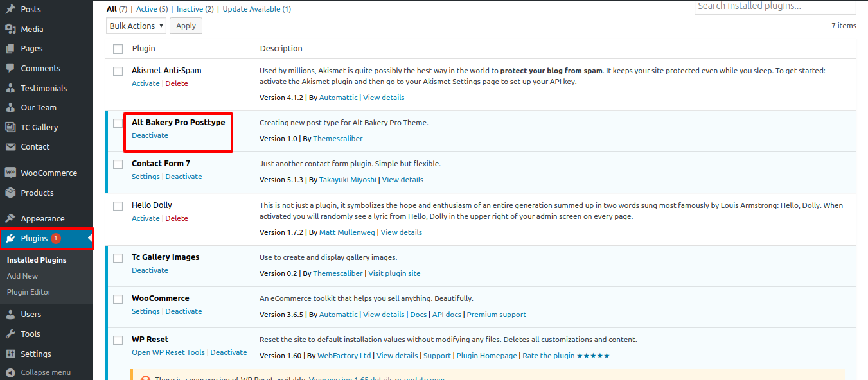This screenshot has width=868, height=380.
Task: Click the Appearance paintbrush icon
Action: coord(10,218)
